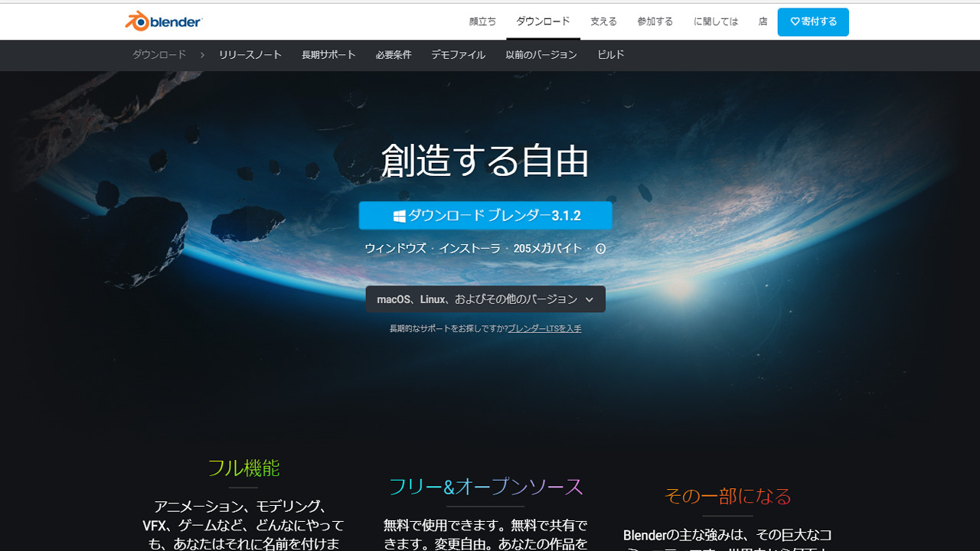Open the 必要条件 sub-navigation link

394,55
